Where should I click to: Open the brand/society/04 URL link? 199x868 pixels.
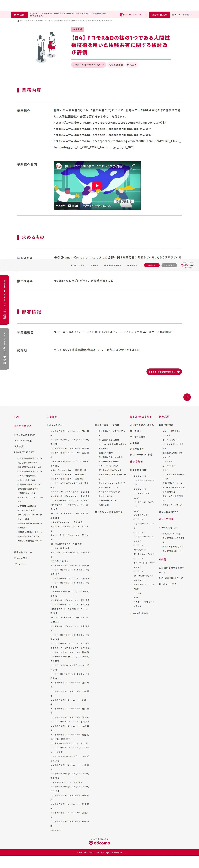[103, 135]
